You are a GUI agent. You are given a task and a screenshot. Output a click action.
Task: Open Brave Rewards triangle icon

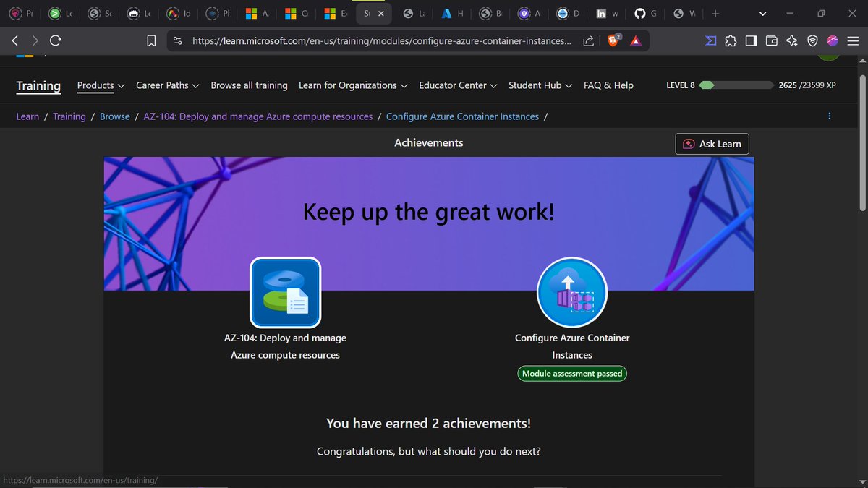635,41
